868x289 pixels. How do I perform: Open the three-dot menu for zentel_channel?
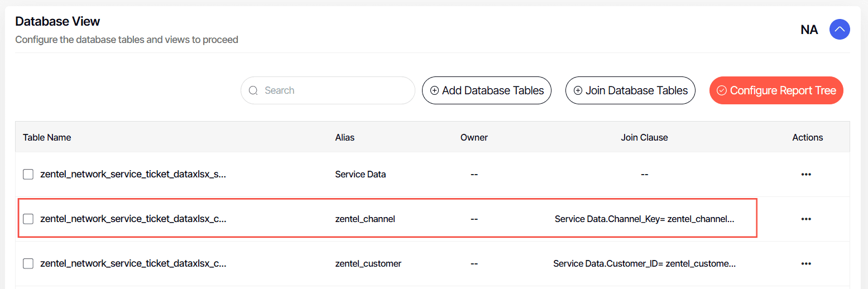pos(806,219)
